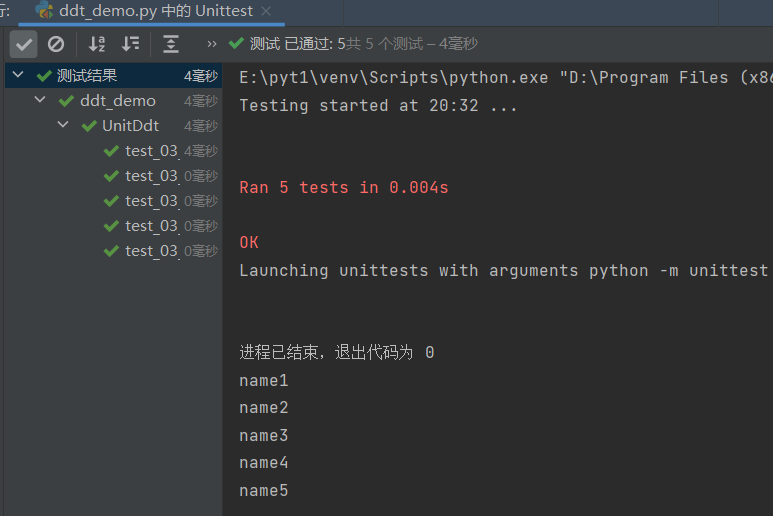Click the name3 line in console output
Image resolution: width=773 pixels, height=516 pixels.
click(x=264, y=436)
